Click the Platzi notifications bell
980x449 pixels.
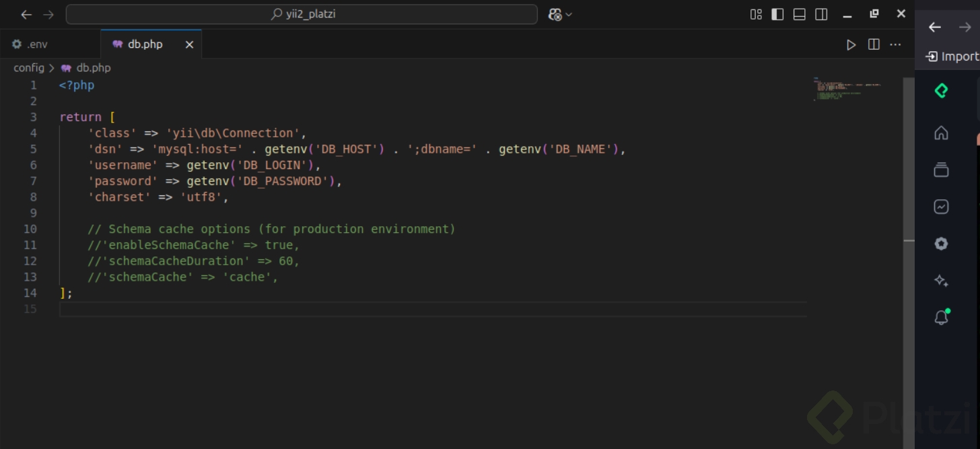tap(941, 318)
